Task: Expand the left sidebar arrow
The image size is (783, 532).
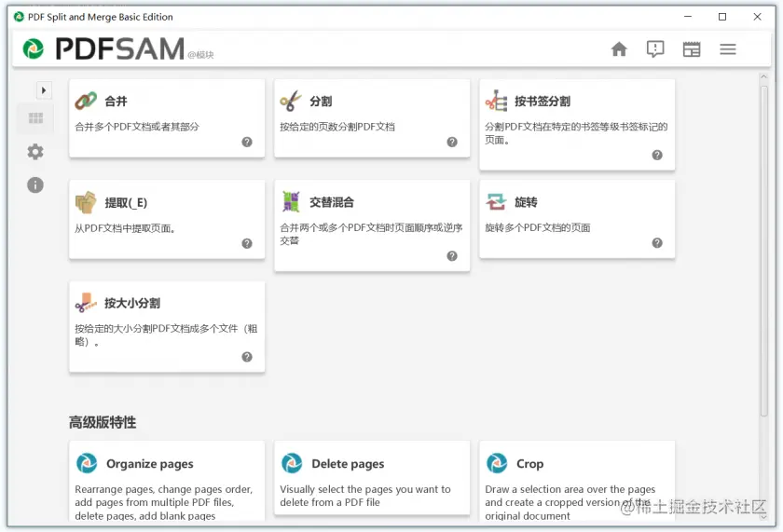Action: (x=44, y=90)
